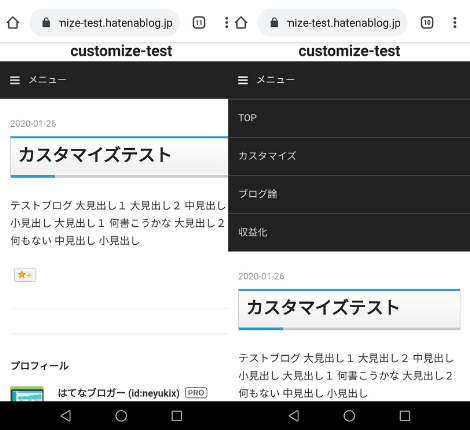The width and height of the screenshot is (470, 430).
Task: Open tab switcher showing 10 tabs
Action: (x=427, y=23)
